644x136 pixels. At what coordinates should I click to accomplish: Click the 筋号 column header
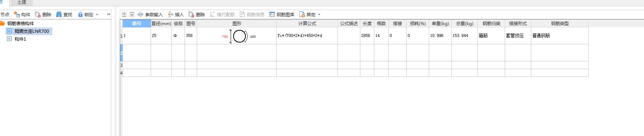pyautogui.click(x=136, y=23)
